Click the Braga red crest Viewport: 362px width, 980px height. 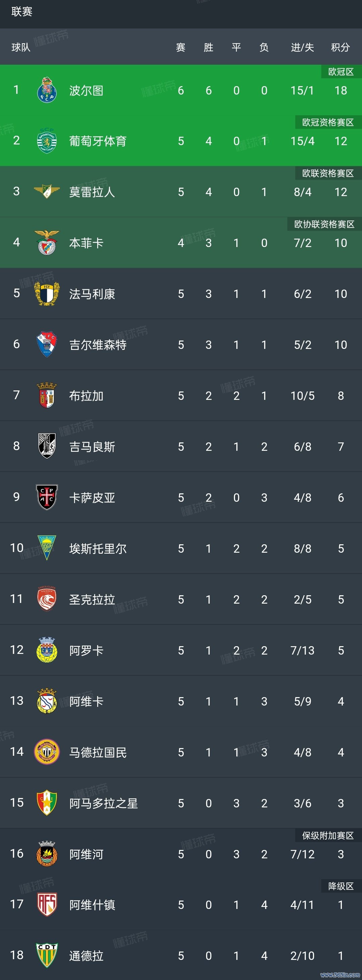pos(47,395)
